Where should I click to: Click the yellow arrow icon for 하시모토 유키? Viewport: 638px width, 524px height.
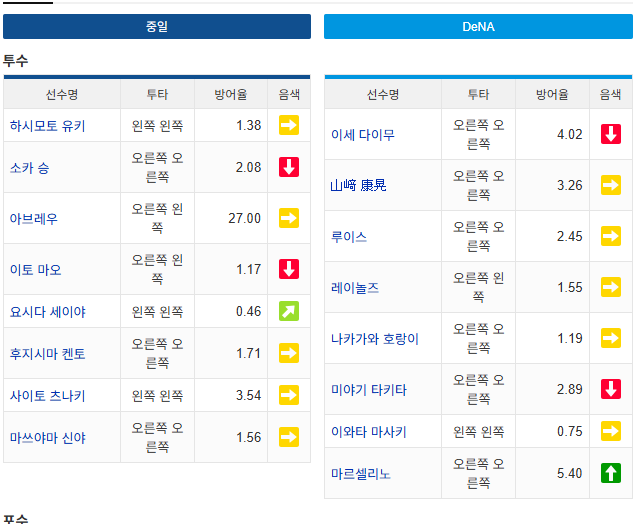[x=289, y=125]
